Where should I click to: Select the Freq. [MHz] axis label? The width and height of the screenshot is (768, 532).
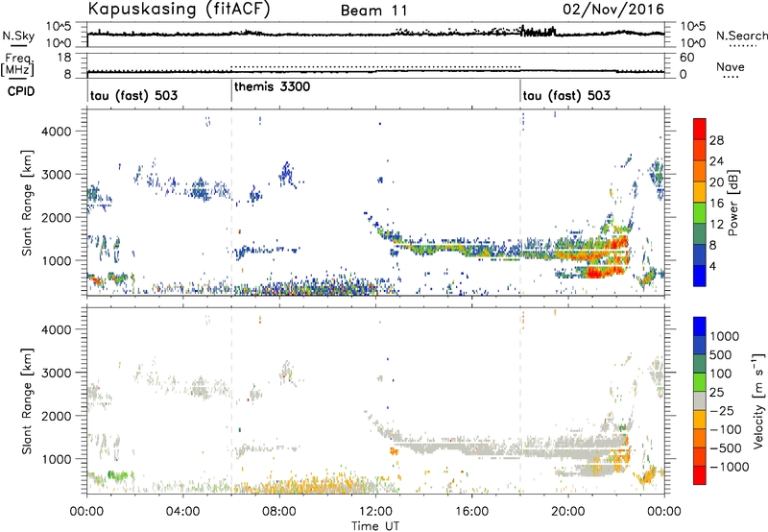pyautogui.click(x=18, y=65)
